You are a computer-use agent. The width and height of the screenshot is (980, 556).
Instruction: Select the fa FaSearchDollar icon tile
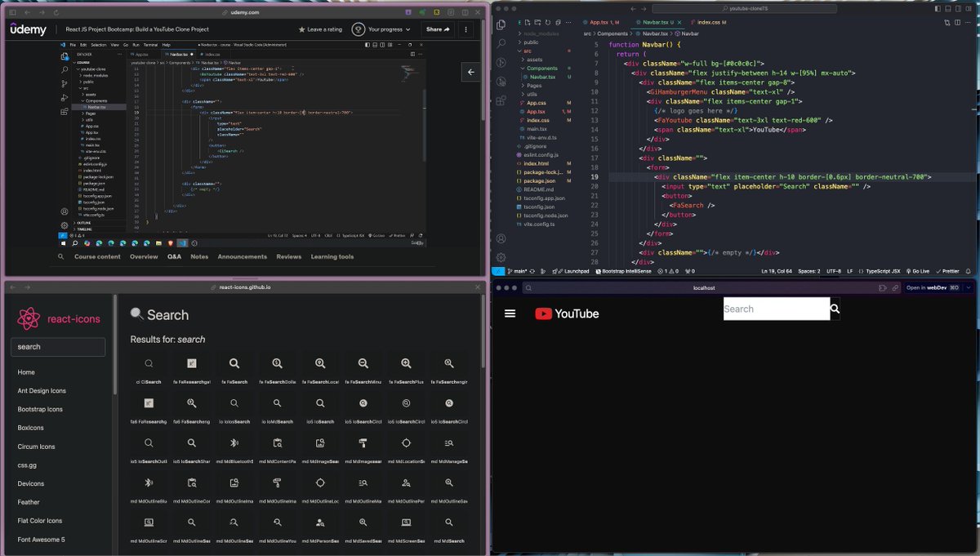click(277, 368)
